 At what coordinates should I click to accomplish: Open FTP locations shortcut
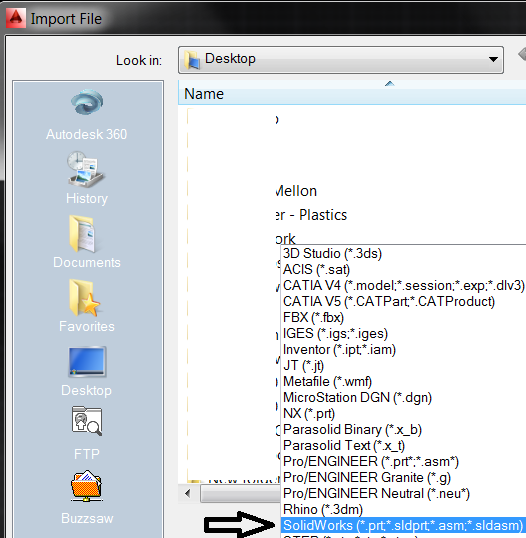tap(86, 434)
